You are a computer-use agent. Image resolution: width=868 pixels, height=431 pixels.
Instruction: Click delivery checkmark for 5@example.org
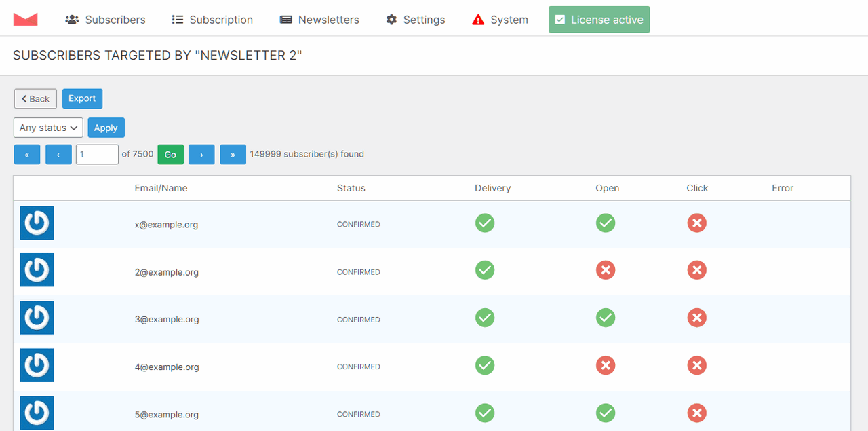tap(485, 413)
